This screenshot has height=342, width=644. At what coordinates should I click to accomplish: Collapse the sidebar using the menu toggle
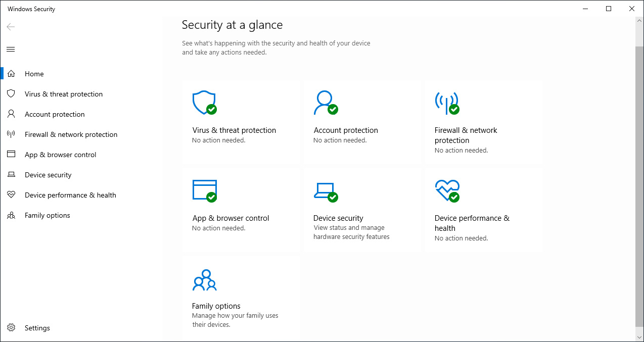pyautogui.click(x=11, y=49)
